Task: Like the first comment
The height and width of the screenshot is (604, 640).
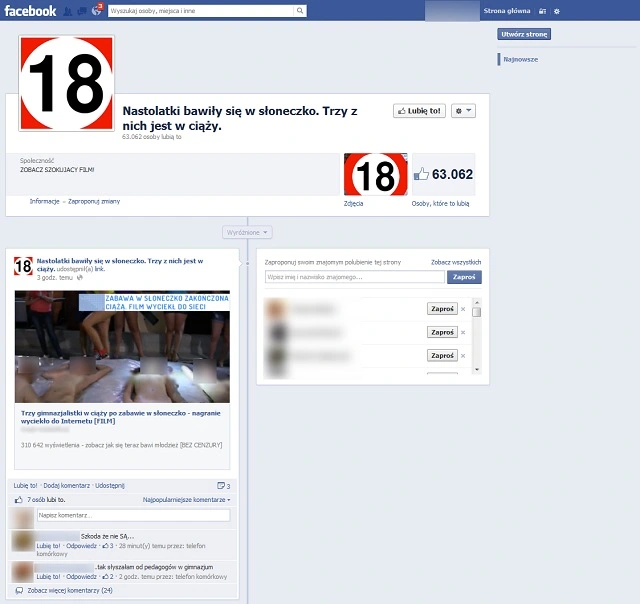Action: point(47,546)
